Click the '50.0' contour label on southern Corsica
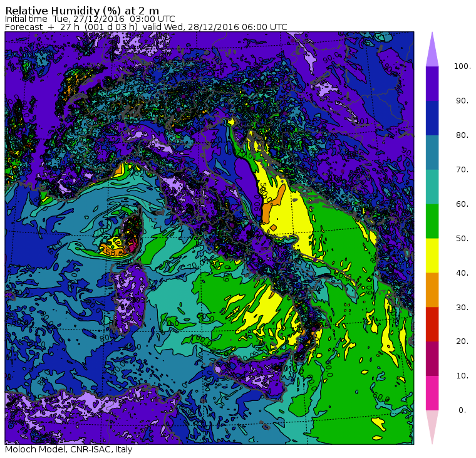 tap(115, 252)
